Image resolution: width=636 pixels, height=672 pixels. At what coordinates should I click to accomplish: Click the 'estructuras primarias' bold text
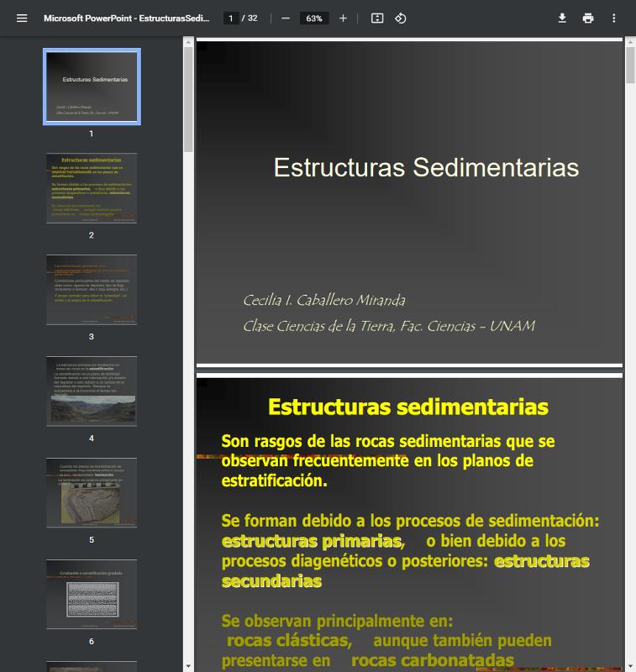pos(312,541)
